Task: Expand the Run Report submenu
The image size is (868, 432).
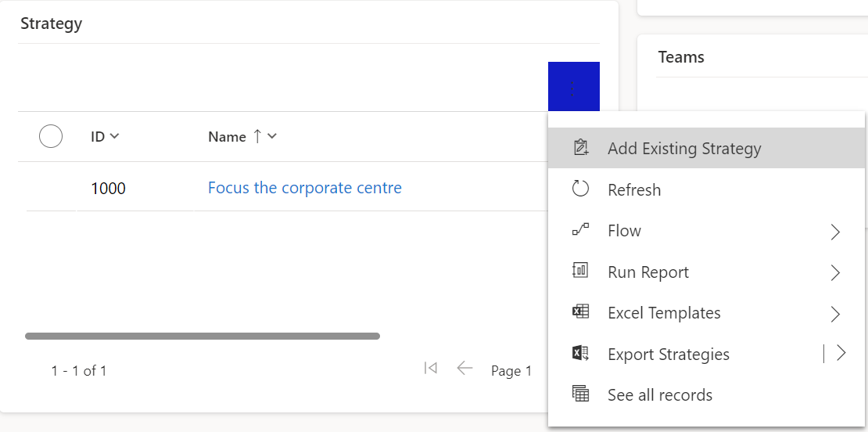Action: tap(835, 272)
